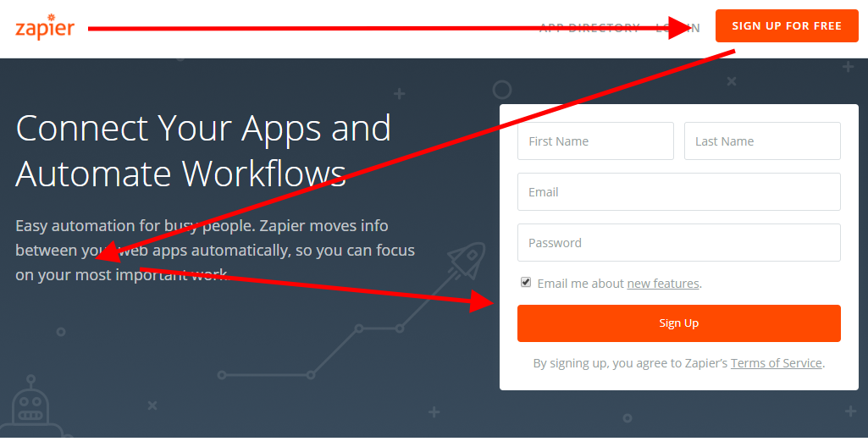Go to the Login page

click(678, 28)
